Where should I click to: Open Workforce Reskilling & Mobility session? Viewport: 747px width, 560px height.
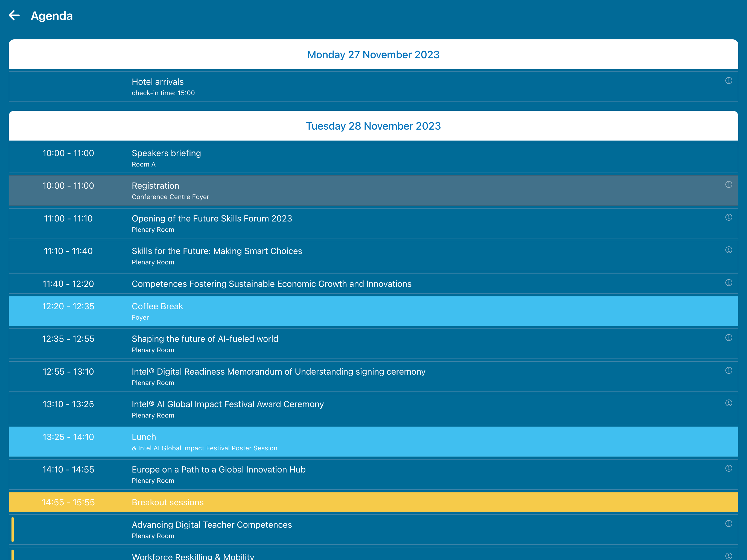[x=373, y=554]
